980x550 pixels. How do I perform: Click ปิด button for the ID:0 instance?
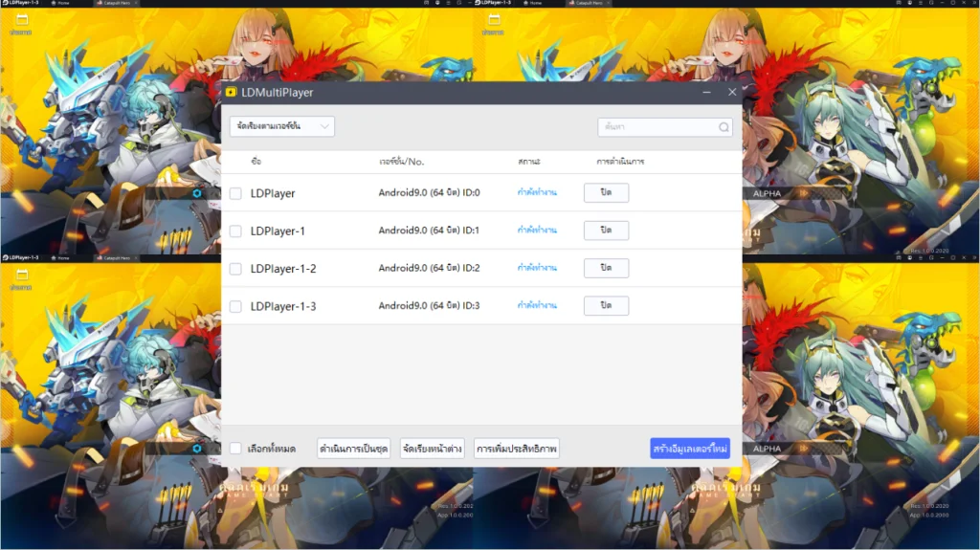click(x=606, y=192)
